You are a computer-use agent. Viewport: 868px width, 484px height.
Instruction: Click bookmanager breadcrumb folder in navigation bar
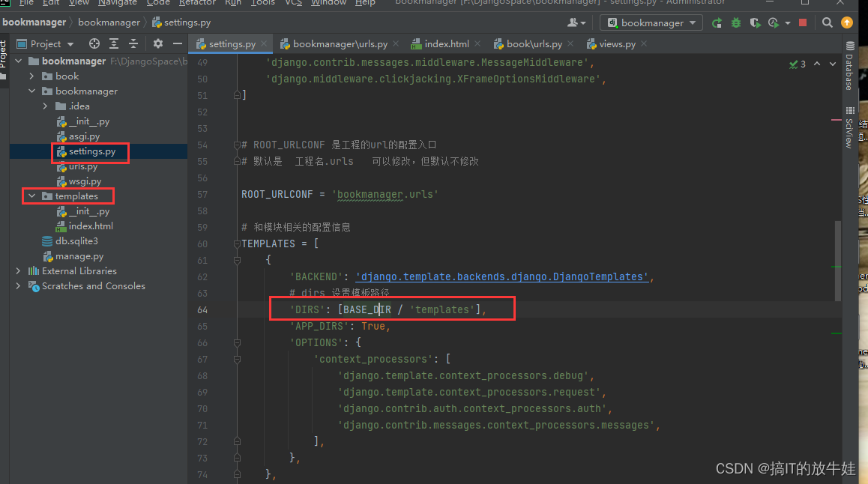click(109, 22)
